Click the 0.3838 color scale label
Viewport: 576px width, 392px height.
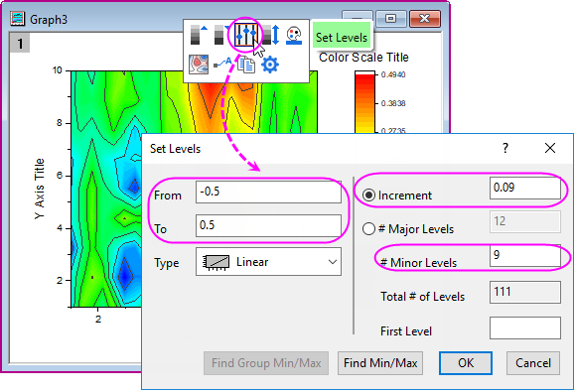coord(393,103)
